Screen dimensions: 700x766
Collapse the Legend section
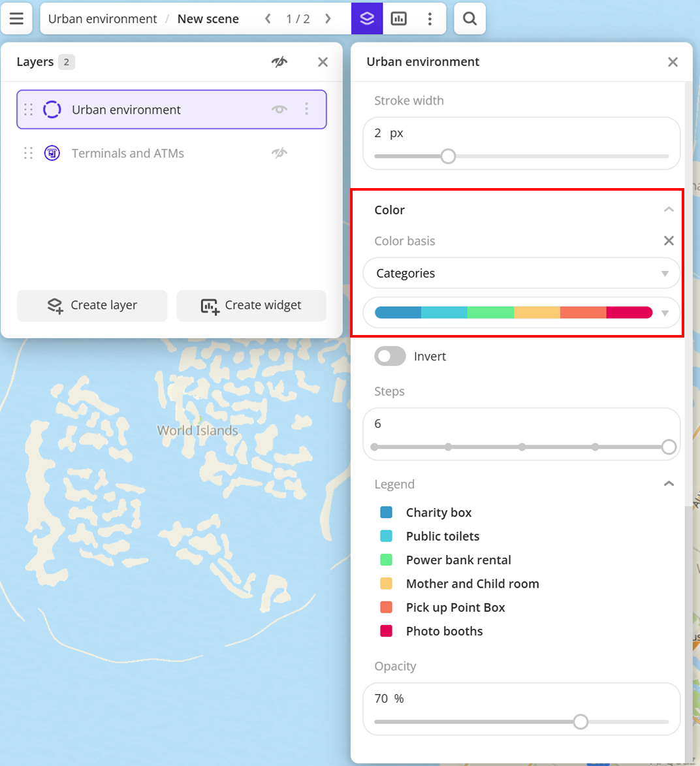pos(669,484)
